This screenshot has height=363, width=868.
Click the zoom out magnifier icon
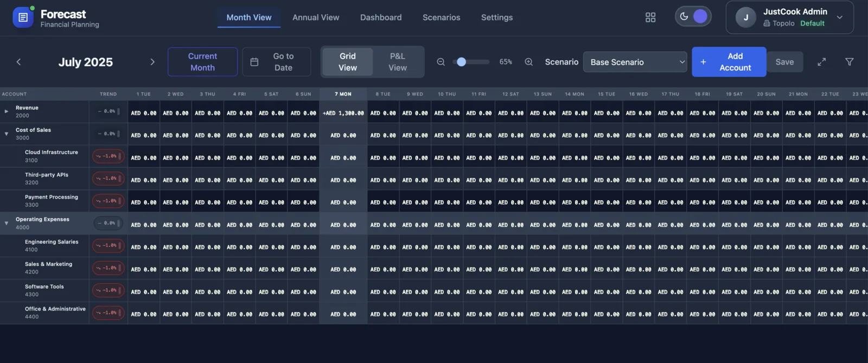pos(441,62)
